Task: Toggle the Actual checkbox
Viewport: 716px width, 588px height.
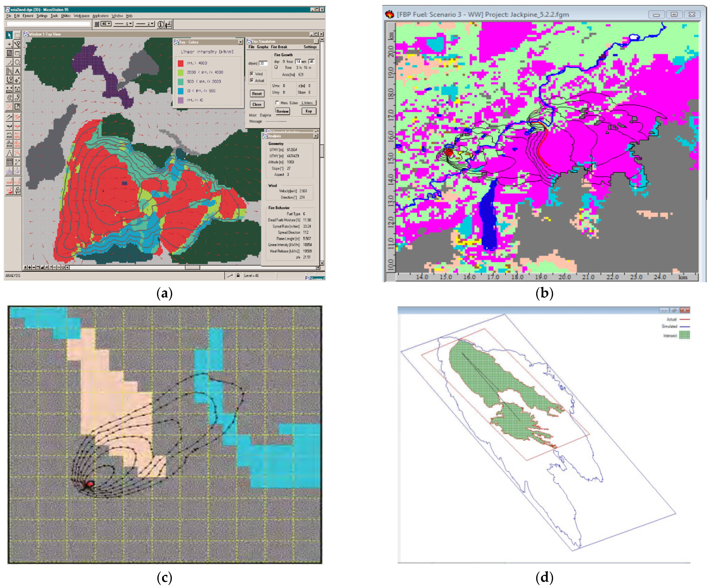Action: coord(252,80)
